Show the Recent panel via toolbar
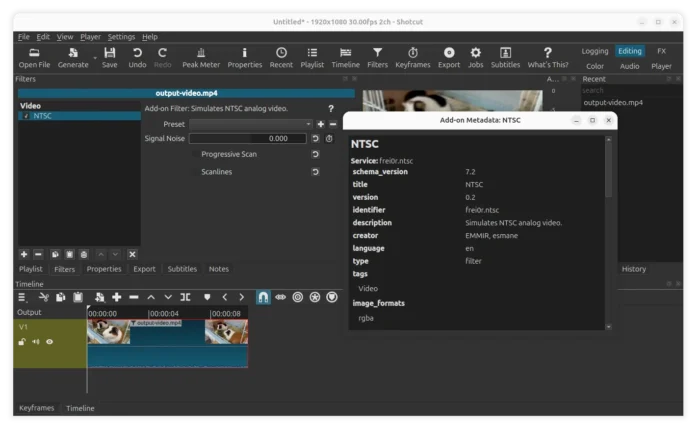Viewport: 700px width, 434px height. (x=281, y=58)
